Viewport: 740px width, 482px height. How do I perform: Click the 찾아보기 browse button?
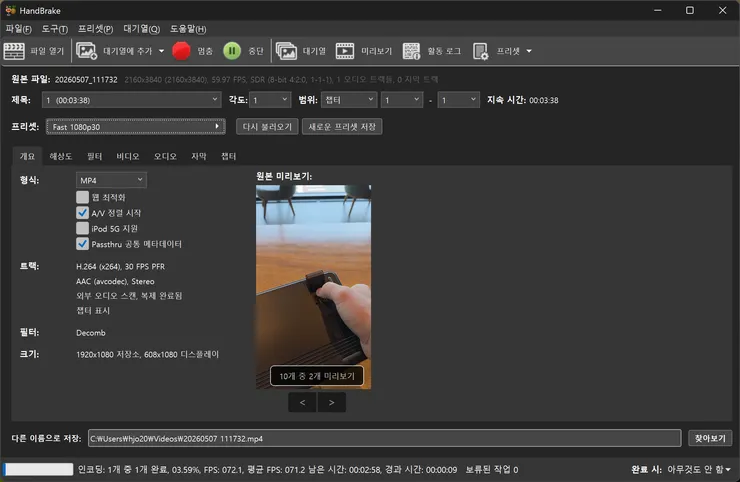point(710,438)
